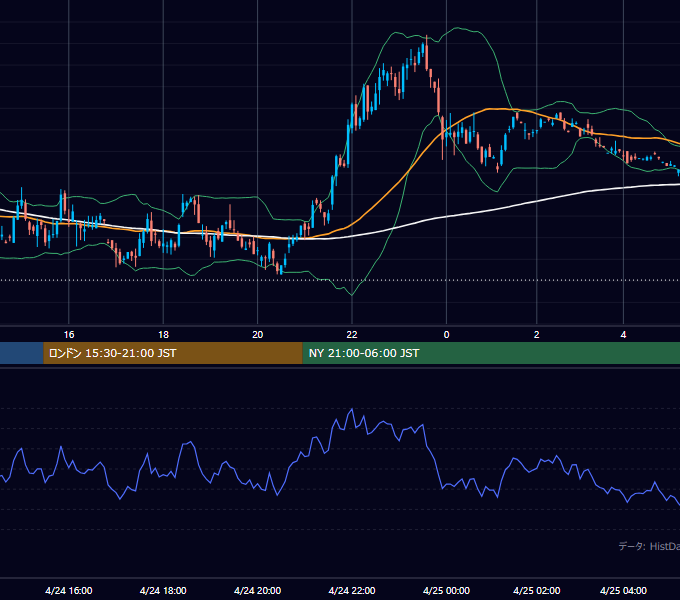Click the 4/24 16:00 date label
Screen dimensions: 680x600
coord(69,590)
